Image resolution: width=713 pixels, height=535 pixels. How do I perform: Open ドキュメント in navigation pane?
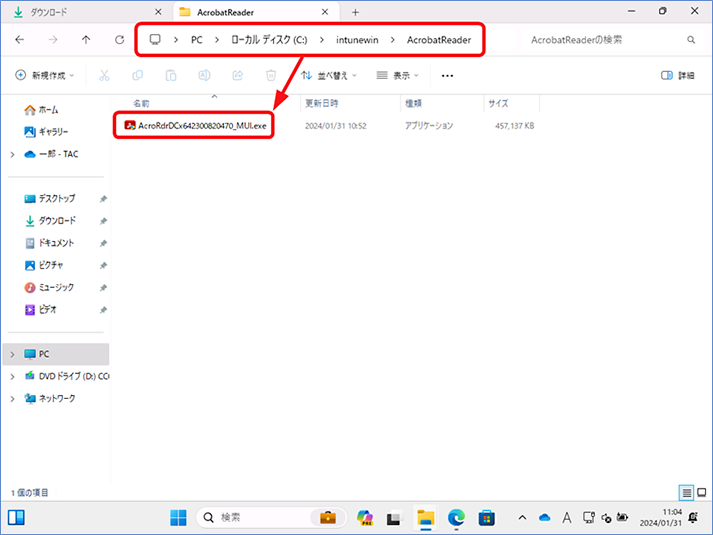click(49, 243)
